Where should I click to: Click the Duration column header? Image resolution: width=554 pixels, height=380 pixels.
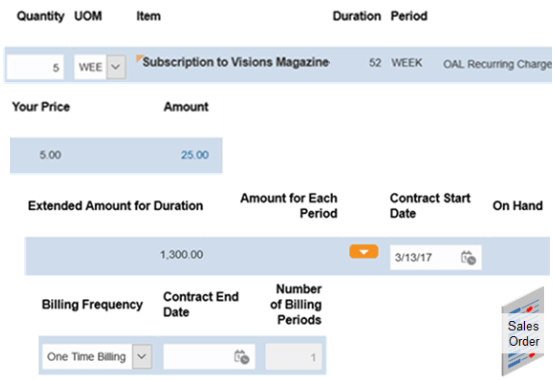click(x=357, y=16)
